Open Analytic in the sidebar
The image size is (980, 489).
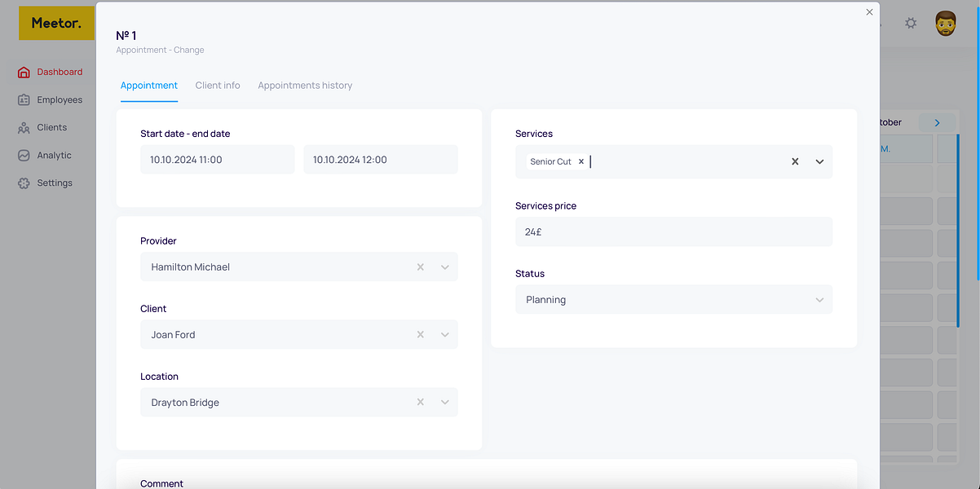click(x=54, y=155)
